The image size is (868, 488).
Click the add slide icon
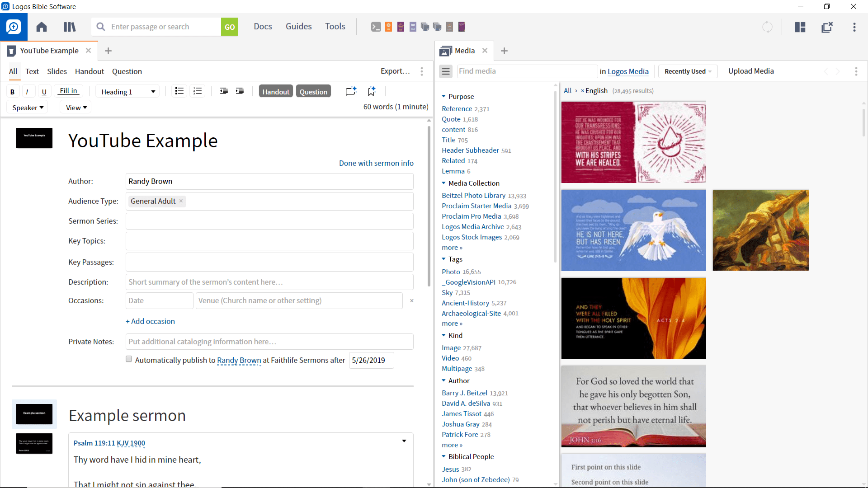(x=351, y=91)
